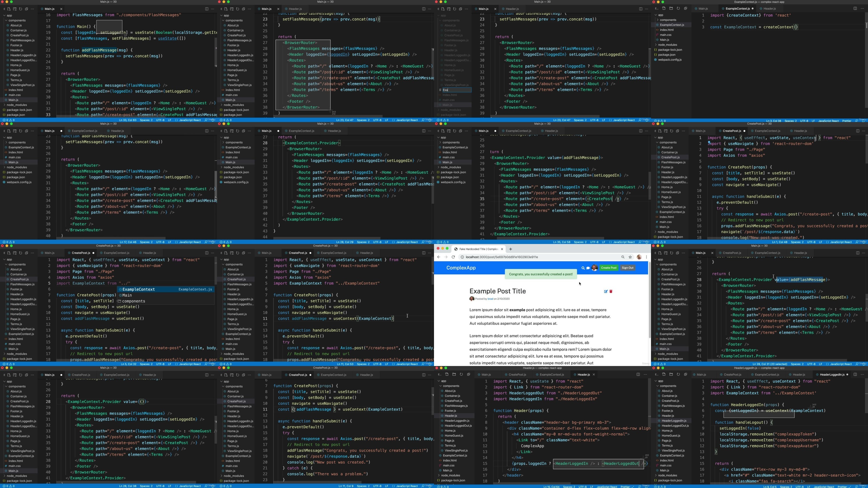868x488 pixels.
Task: Select HeaderLoggedIn.js editor tab
Action: pos(832,374)
